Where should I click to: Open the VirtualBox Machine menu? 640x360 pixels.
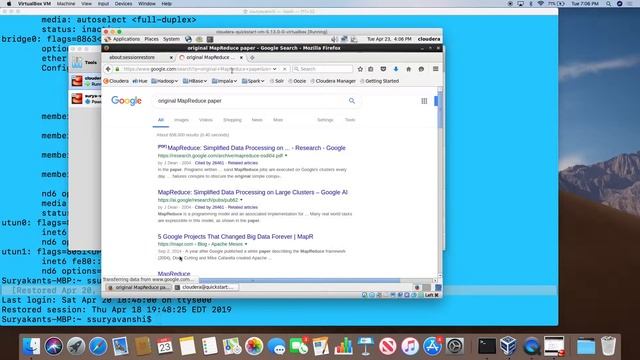(x=66, y=4)
